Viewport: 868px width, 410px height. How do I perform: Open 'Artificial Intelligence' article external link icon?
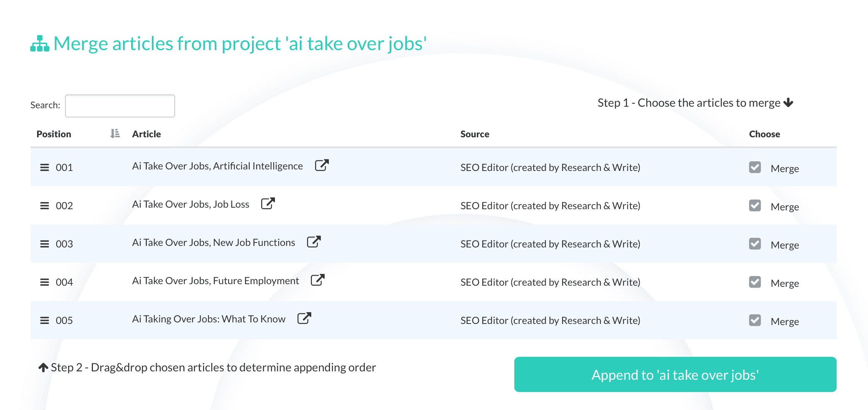(x=322, y=165)
